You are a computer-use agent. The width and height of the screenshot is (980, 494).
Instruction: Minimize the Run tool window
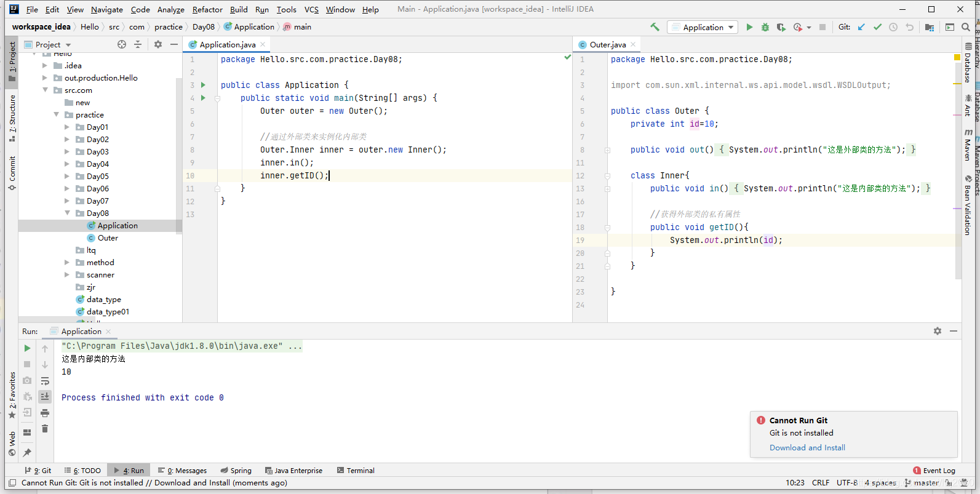(x=954, y=331)
